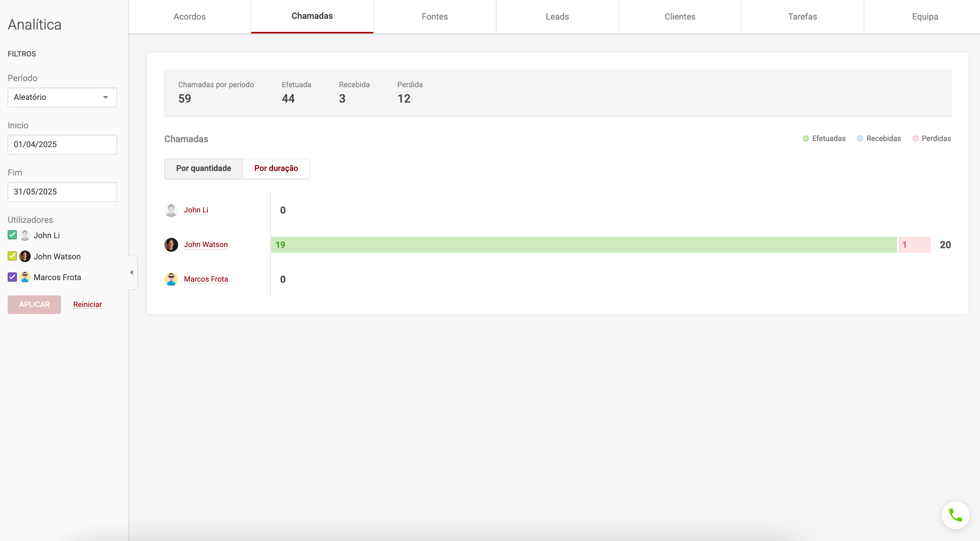This screenshot has width=980, height=541.
Task: Switch to the Fontes tab
Action: click(x=435, y=17)
